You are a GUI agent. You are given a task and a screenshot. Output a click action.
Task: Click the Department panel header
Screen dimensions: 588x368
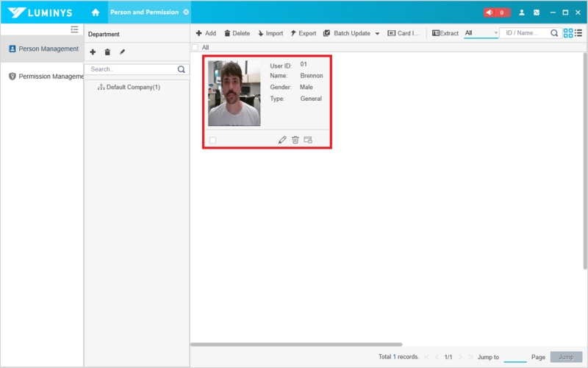coord(104,34)
